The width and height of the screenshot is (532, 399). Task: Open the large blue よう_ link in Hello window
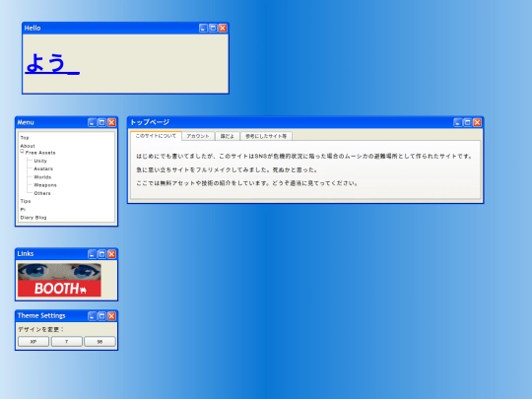pos(52,63)
